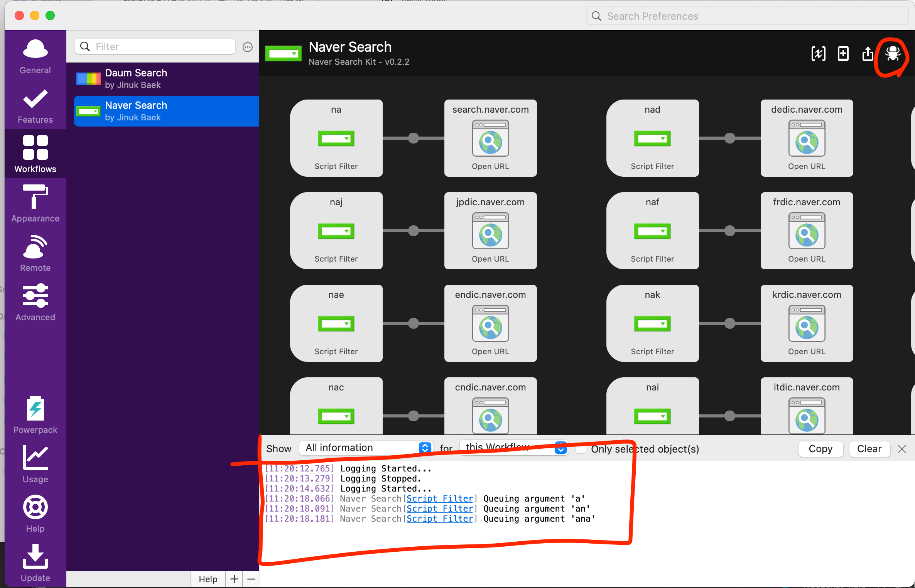Select the itdic.naver.com Open URL object
The image size is (915, 588).
point(807,406)
